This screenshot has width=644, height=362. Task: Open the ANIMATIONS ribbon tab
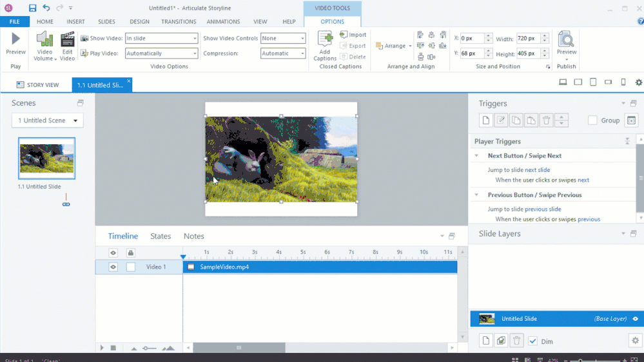point(223,22)
